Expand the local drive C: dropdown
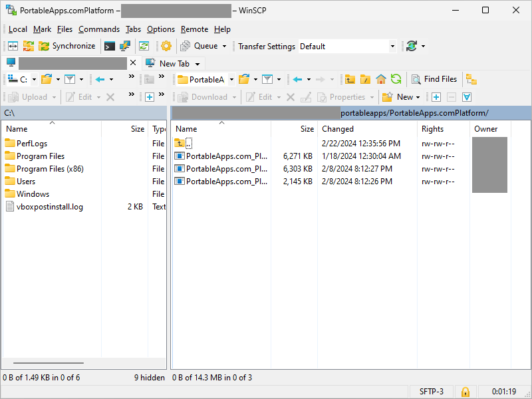The height and width of the screenshot is (399, 532). click(x=33, y=79)
